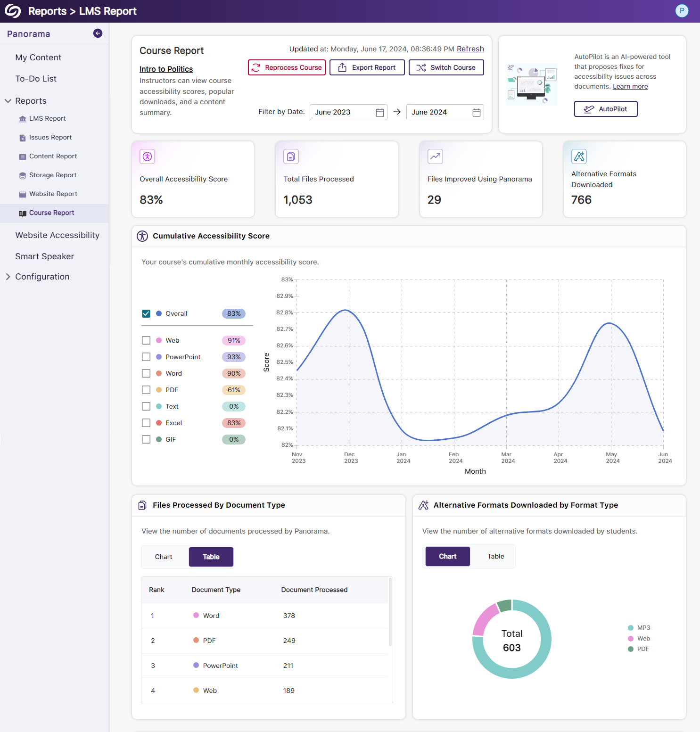Click the MP3 legend color dot
Image resolution: width=700 pixels, height=732 pixels.
(630, 628)
